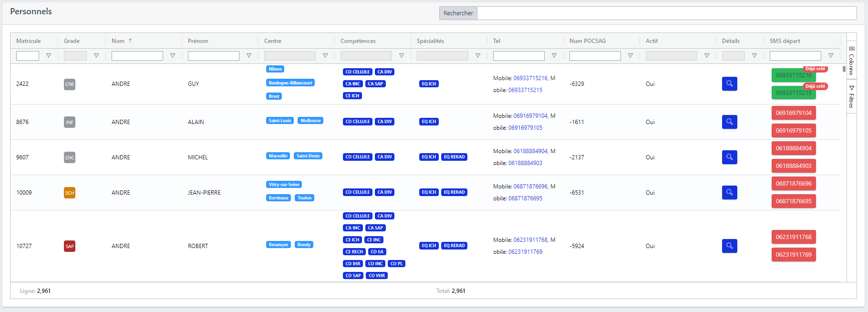This screenshot has width=868, height=312.
Task: Click the CO VHR competence tag
Action: (377, 276)
